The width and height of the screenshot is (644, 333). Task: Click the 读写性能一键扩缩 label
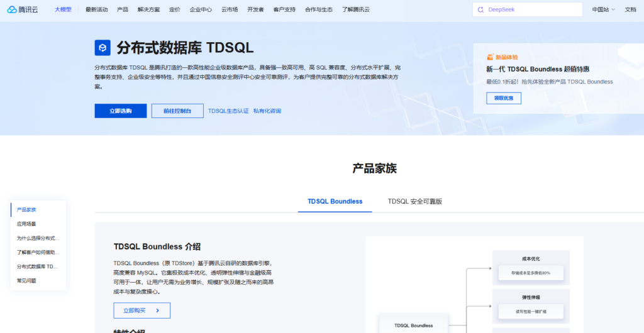pyautogui.click(x=531, y=311)
